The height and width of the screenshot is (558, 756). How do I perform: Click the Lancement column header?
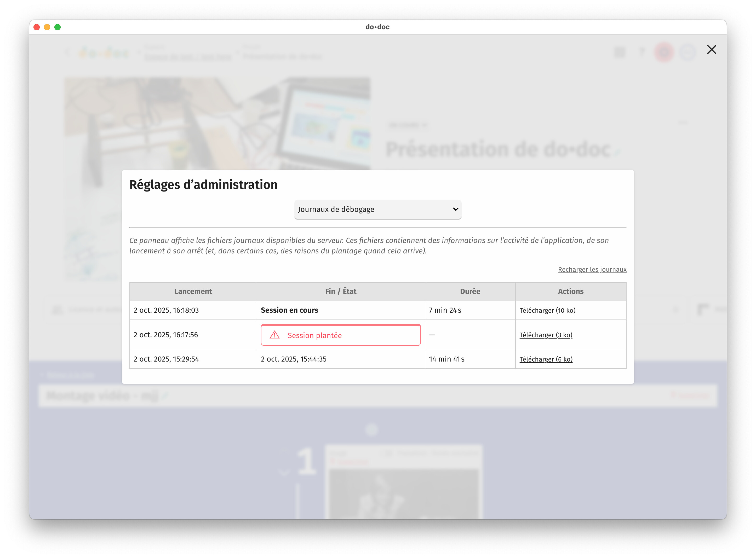click(x=193, y=291)
